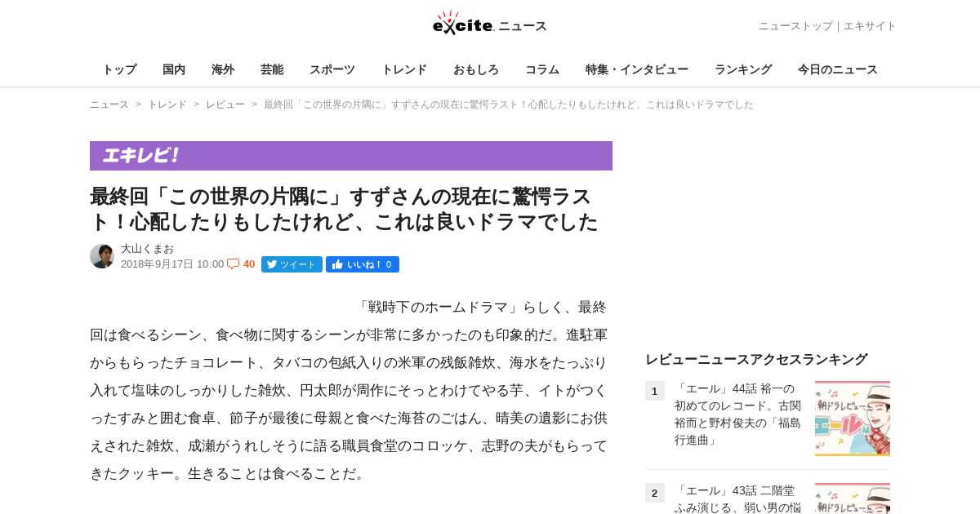Open ranking item 「エール」44話
The height and width of the screenshot is (514, 980).
738,414
